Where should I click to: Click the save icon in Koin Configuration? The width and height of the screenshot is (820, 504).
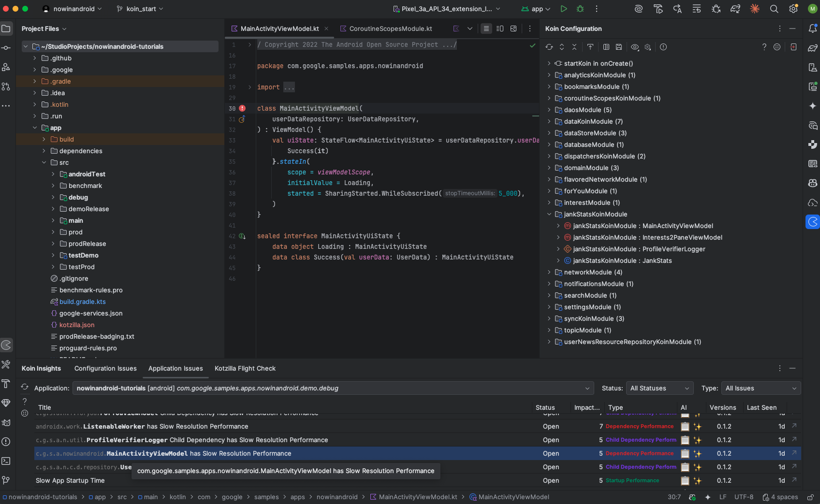click(x=619, y=47)
